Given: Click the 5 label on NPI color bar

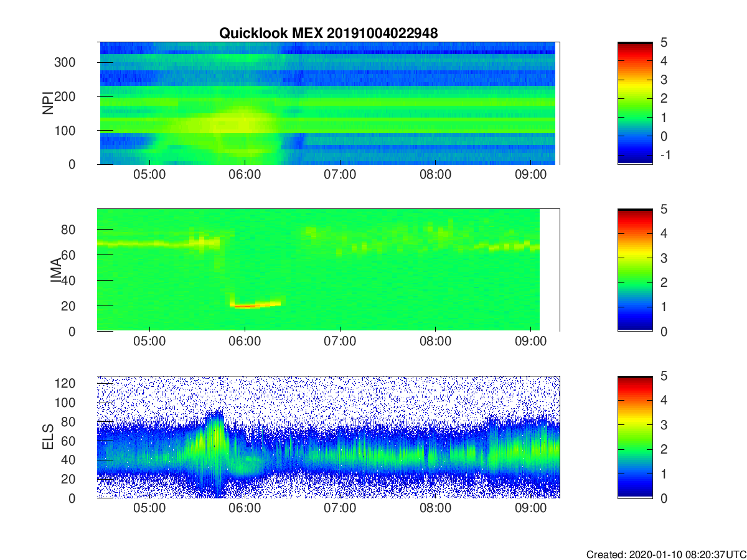Looking at the screenshot, I should (x=663, y=42).
